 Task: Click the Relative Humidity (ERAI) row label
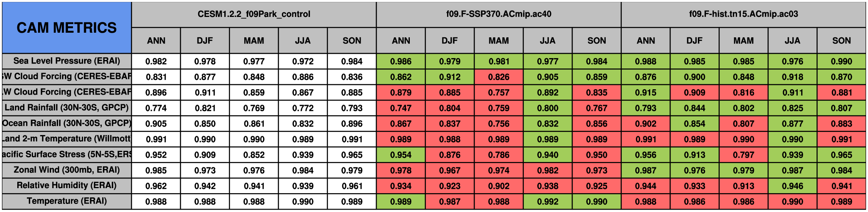[x=66, y=185]
